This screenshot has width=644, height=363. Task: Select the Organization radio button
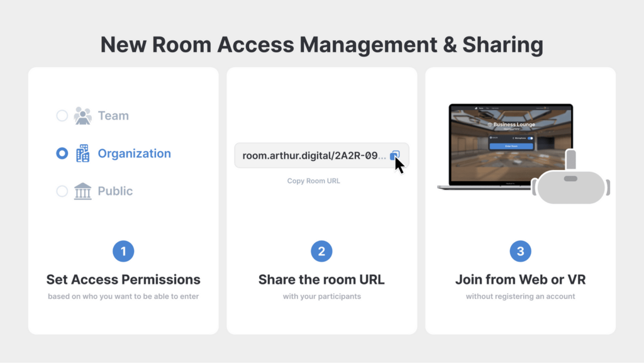62,154
